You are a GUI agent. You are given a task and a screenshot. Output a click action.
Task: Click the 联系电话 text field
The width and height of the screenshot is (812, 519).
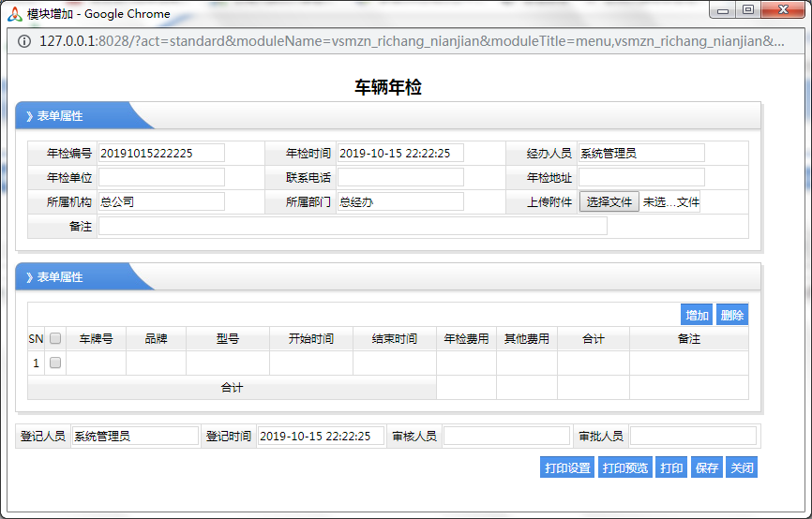(400, 177)
